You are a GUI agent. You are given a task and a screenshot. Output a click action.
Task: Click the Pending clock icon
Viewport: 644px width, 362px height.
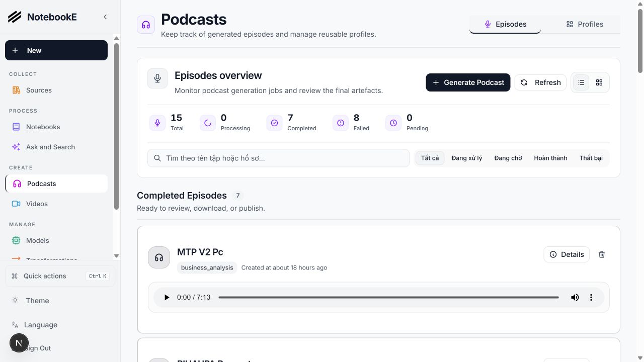click(393, 123)
